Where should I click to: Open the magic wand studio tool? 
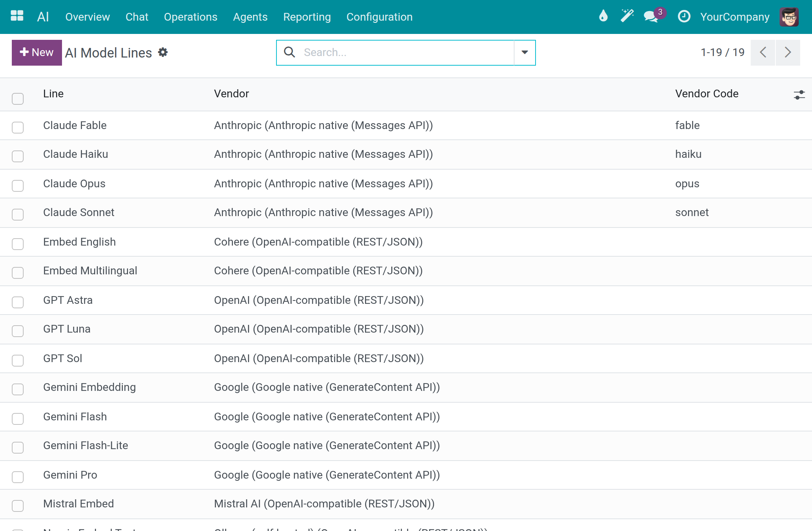point(627,16)
